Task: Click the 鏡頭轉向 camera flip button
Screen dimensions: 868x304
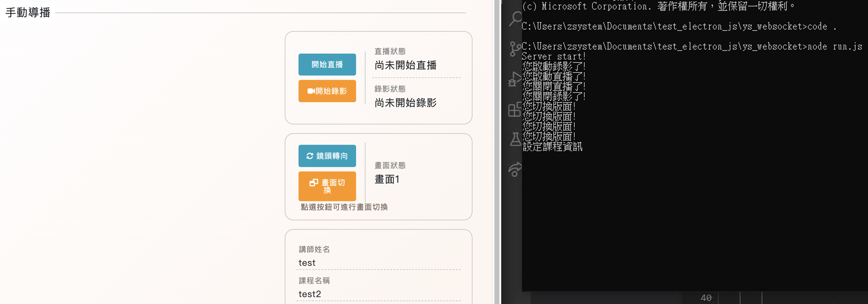Action: pyautogui.click(x=327, y=156)
